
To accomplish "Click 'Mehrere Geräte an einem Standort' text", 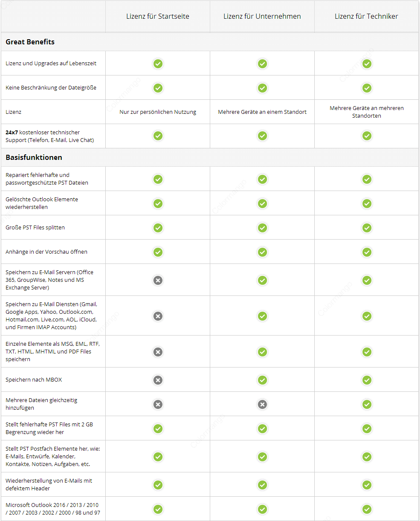I will pos(262,112).
